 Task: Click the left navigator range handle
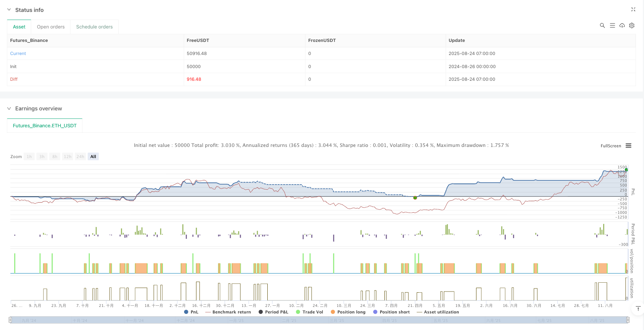(10, 320)
